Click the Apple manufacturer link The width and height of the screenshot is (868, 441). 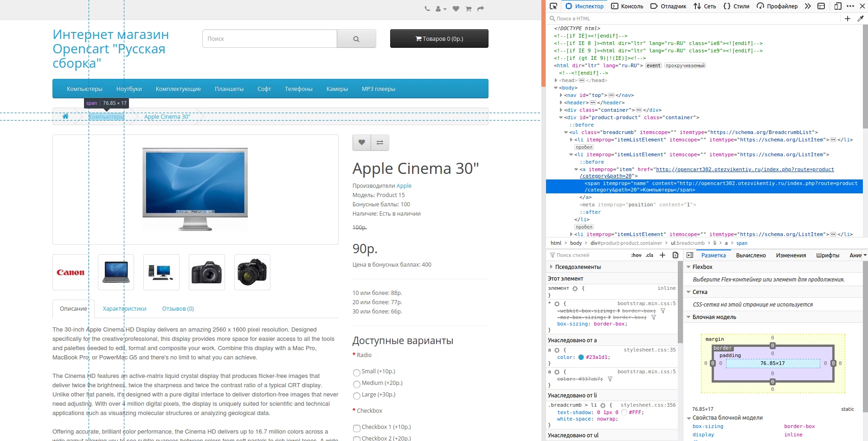pyautogui.click(x=404, y=185)
